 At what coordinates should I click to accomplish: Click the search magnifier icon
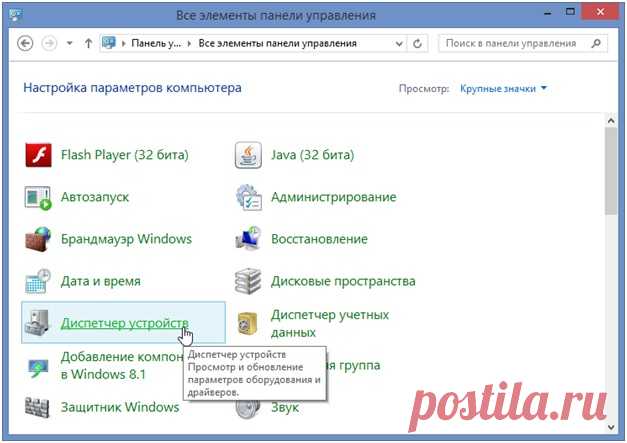(x=596, y=43)
